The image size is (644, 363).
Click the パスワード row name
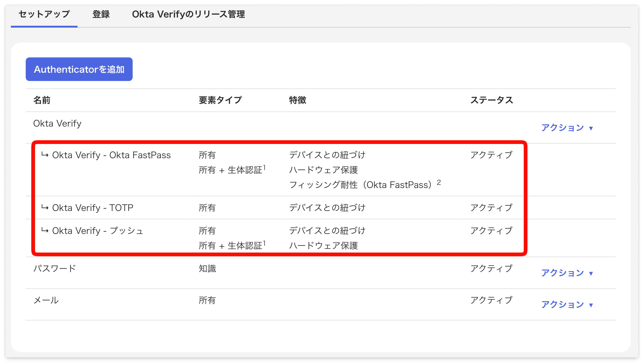[x=55, y=269]
